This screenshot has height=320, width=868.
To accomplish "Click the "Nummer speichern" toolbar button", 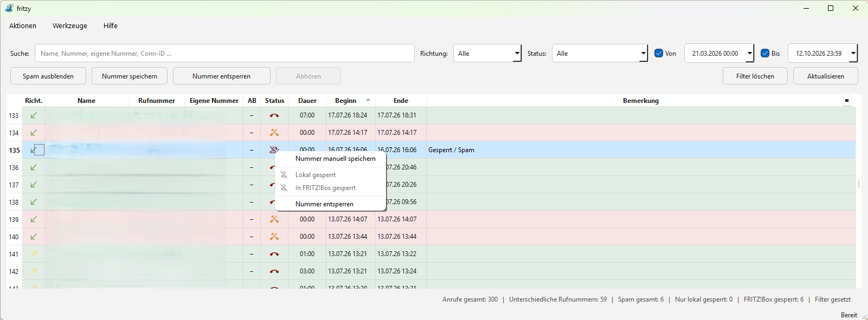I will pos(130,76).
